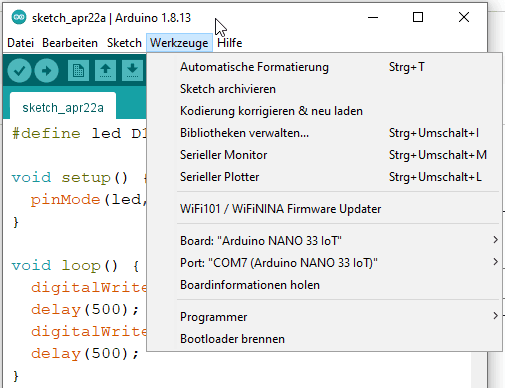This screenshot has width=505, height=388.
Task: Choose Bootloader brennen
Action: click(324, 339)
